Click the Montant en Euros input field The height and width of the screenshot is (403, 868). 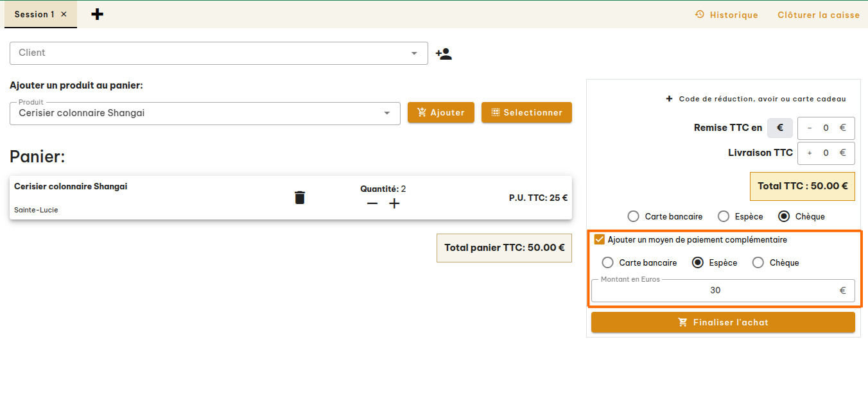click(x=715, y=290)
